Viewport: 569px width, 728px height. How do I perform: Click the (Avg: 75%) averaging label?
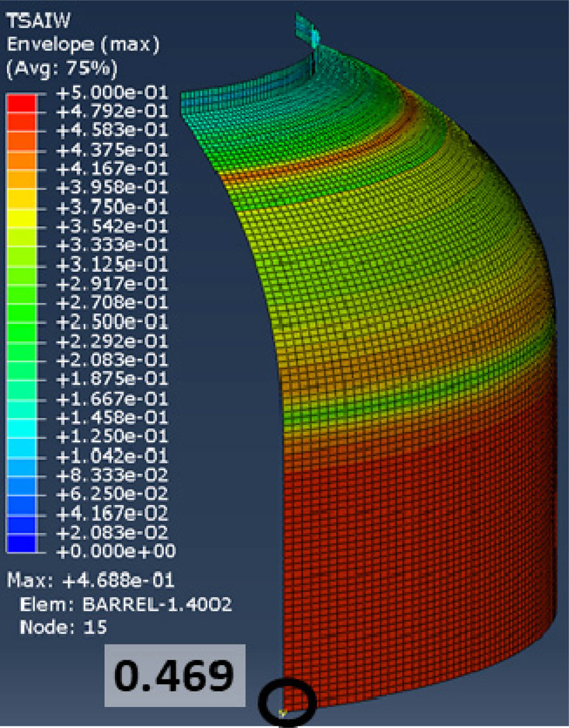tap(62, 68)
